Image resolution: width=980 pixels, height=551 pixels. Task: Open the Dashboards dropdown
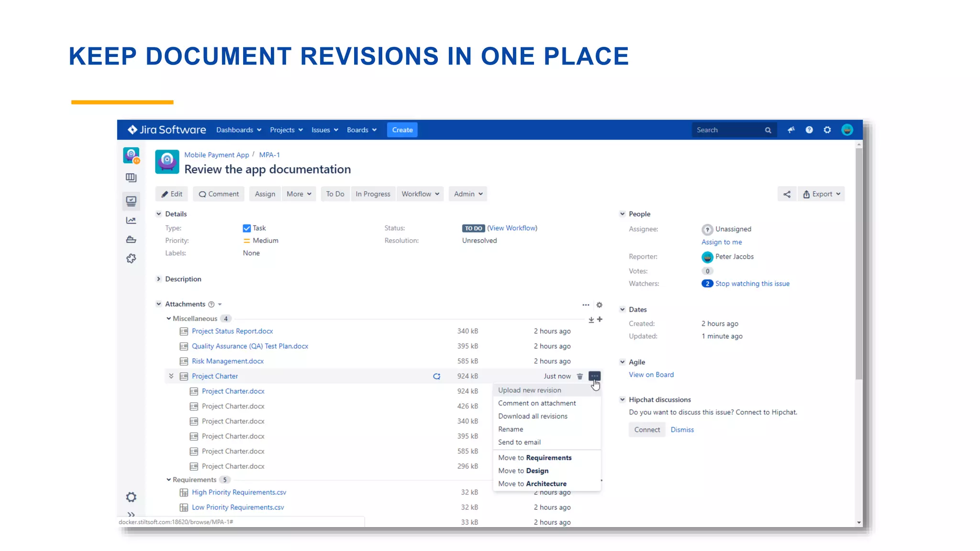click(239, 130)
